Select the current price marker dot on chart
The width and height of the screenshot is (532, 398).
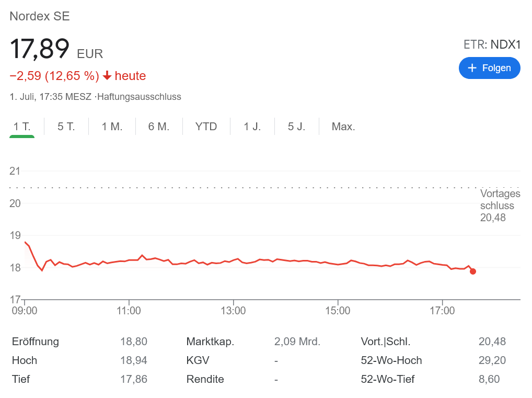pyautogui.click(x=472, y=271)
